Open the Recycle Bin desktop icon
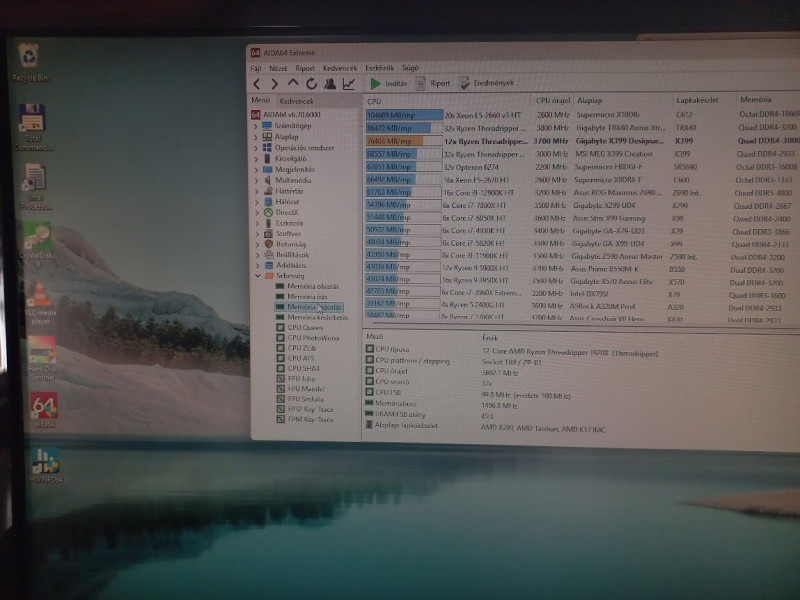 (x=30, y=63)
